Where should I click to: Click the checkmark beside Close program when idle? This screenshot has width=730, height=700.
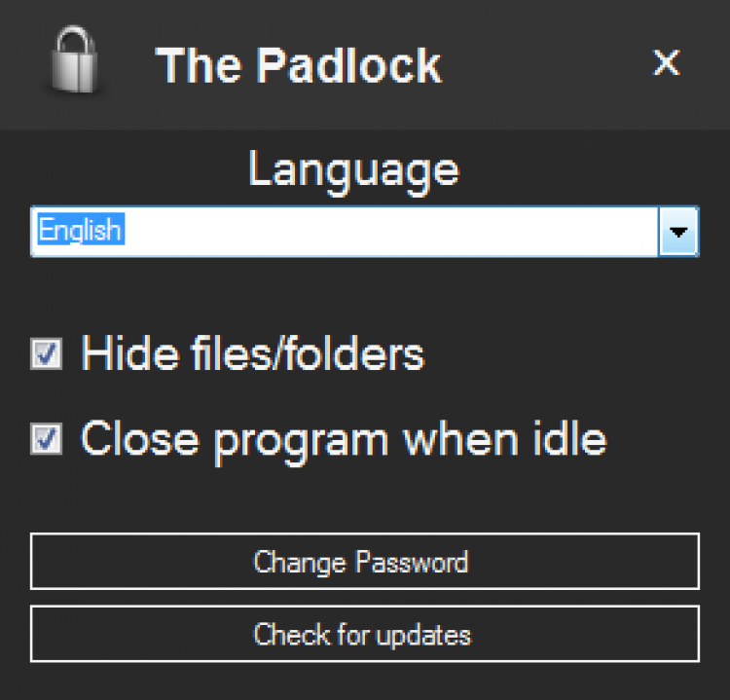[x=47, y=439]
